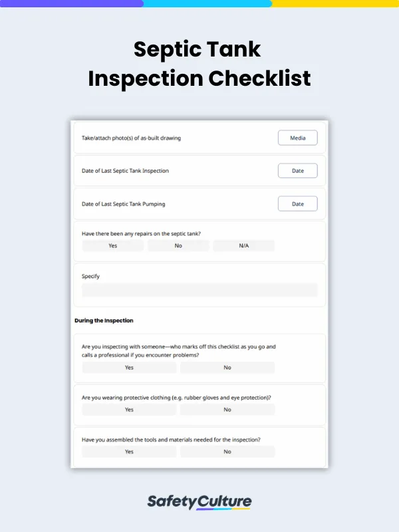Select No for inspecting with someone question
Screen dimensions: 399x532
coord(227,368)
